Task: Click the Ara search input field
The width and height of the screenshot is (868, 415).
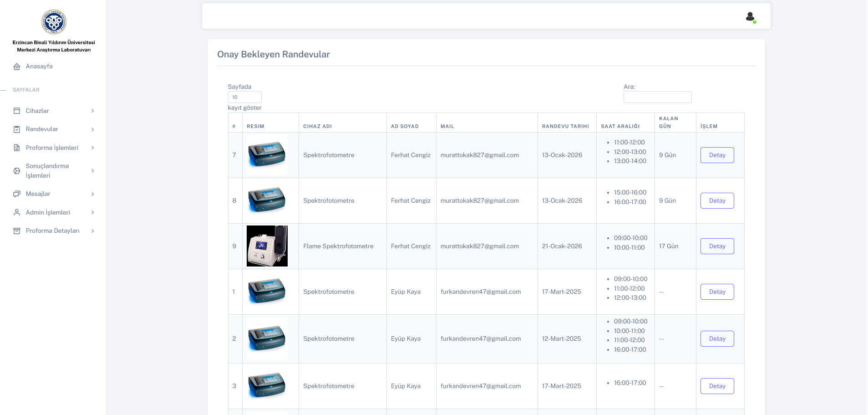Action: coord(657,97)
